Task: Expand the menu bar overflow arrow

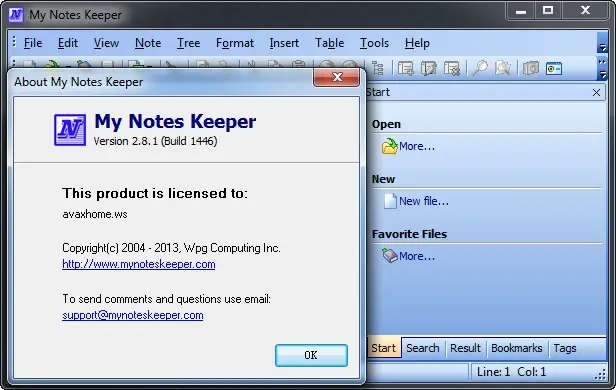Action: [602, 47]
